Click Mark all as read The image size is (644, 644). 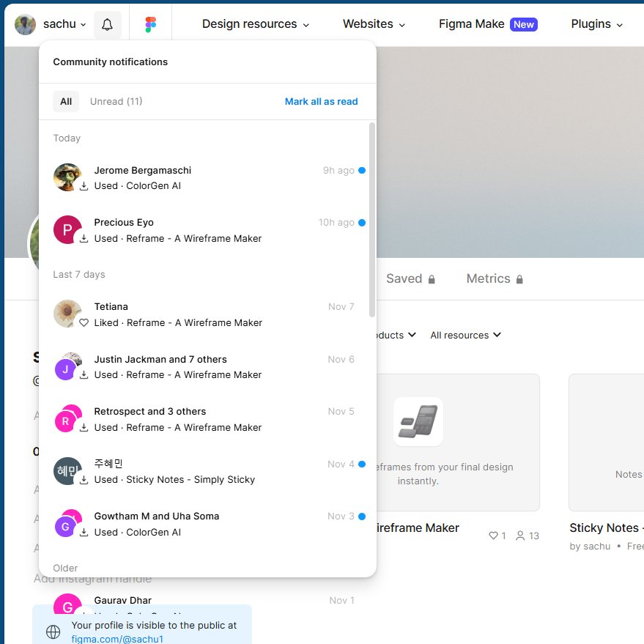coord(321,101)
